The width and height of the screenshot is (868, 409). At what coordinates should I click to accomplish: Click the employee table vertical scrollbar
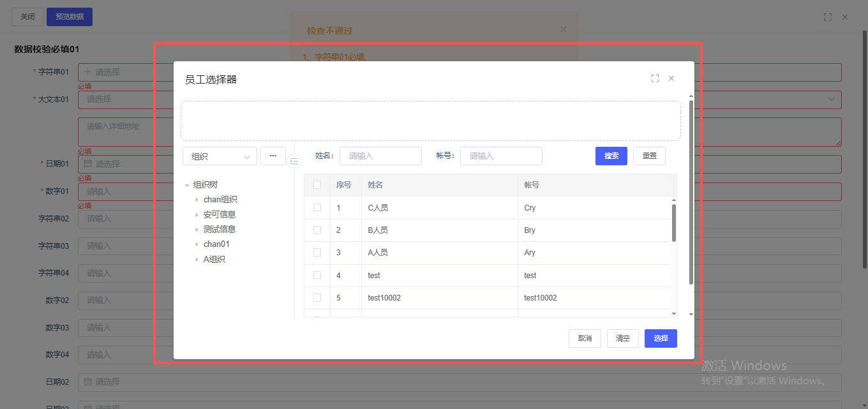pyautogui.click(x=674, y=223)
